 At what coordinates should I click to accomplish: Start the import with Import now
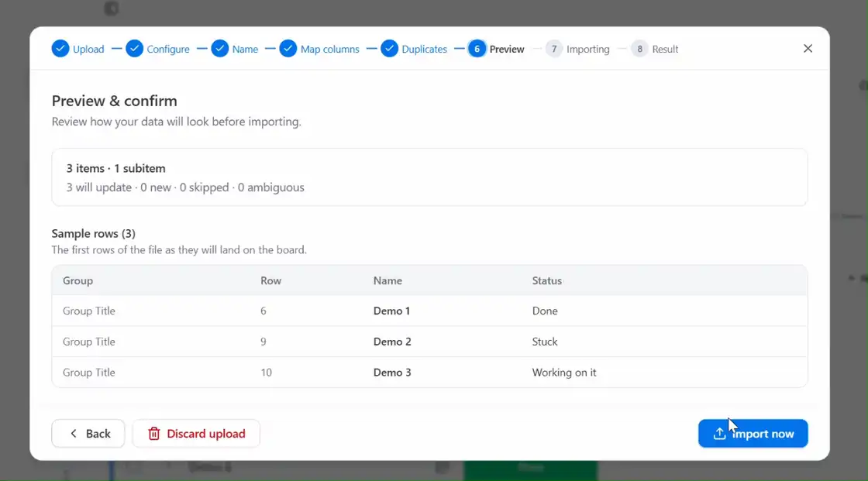point(753,434)
